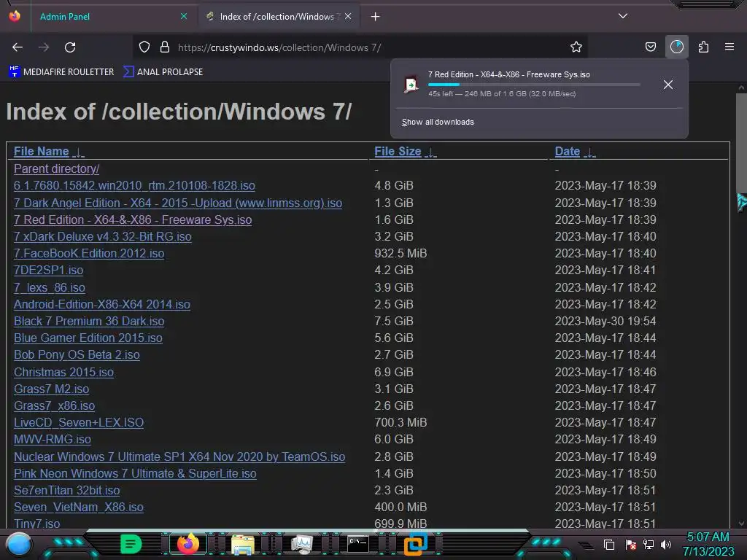This screenshot has height=560, width=747.
Task: Switch to the Admin Panel tab
Action: (x=65, y=17)
